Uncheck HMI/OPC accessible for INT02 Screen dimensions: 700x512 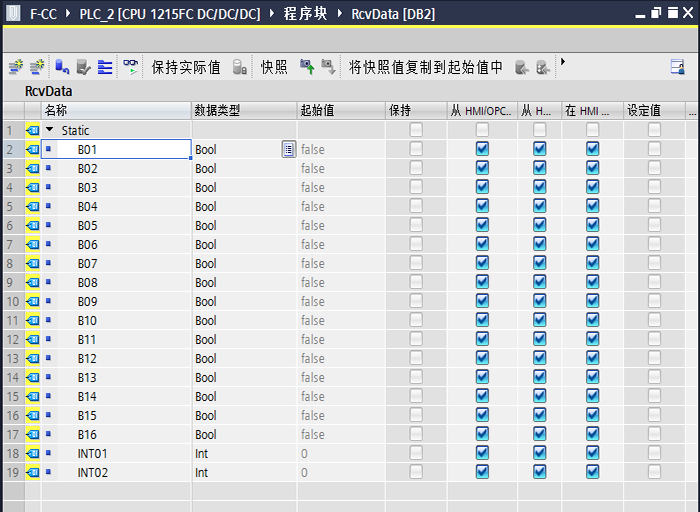(x=482, y=472)
